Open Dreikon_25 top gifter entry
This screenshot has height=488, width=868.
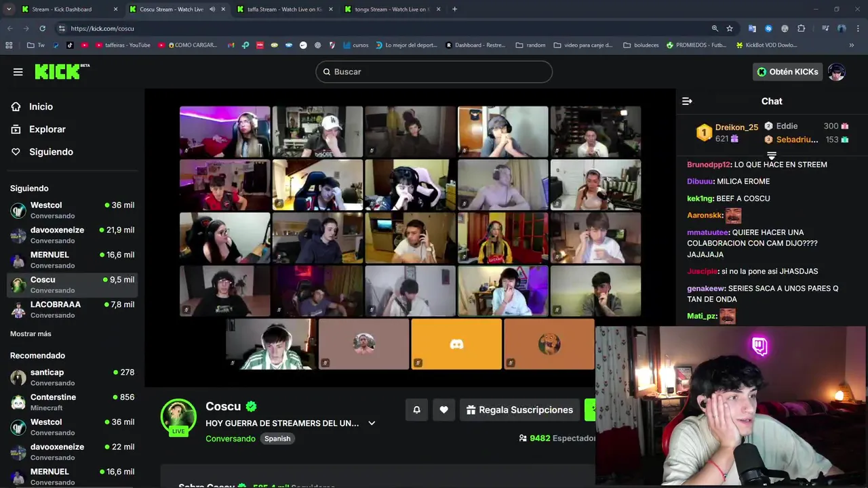point(728,132)
